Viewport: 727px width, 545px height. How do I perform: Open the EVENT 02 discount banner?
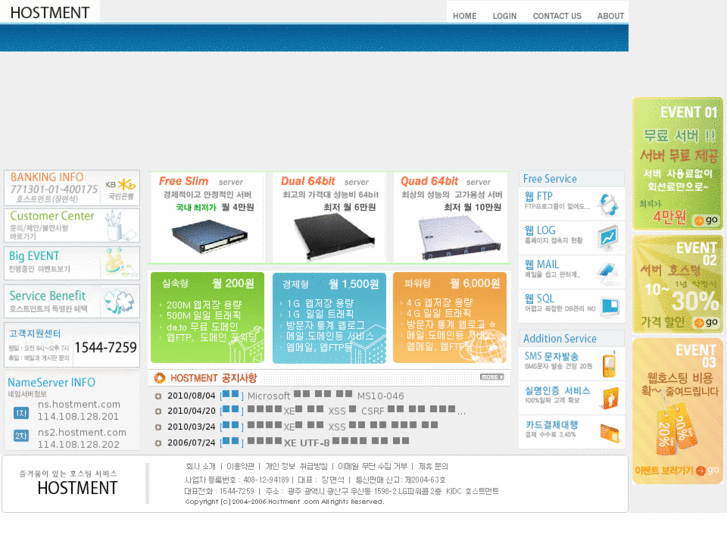(677, 284)
